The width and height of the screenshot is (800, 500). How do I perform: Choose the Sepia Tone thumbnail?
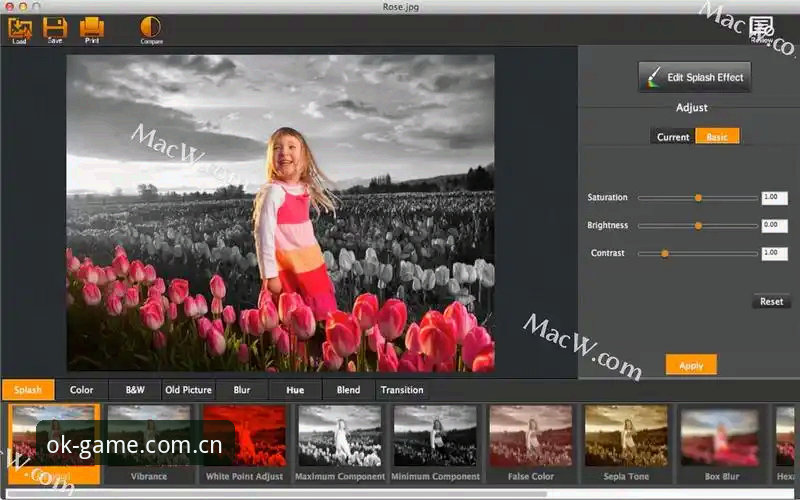pos(626,443)
